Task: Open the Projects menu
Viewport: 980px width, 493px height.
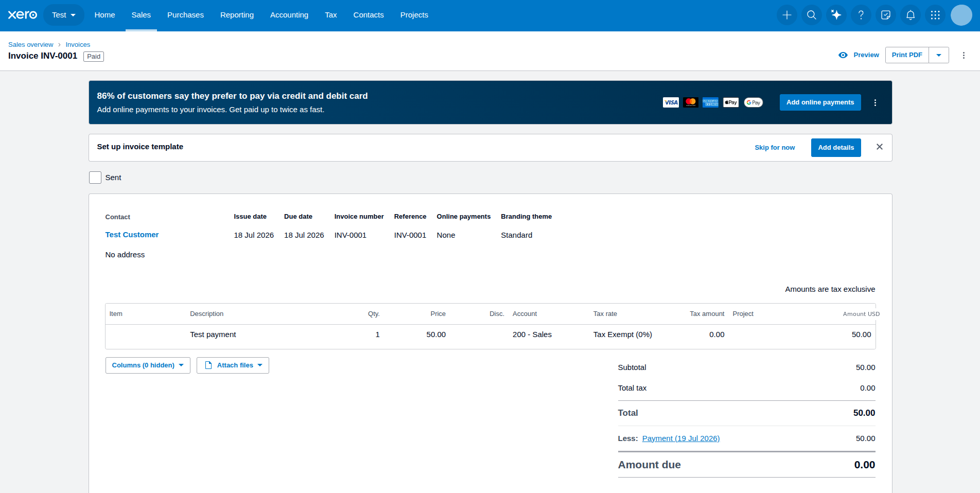Action: [x=414, y=15]
